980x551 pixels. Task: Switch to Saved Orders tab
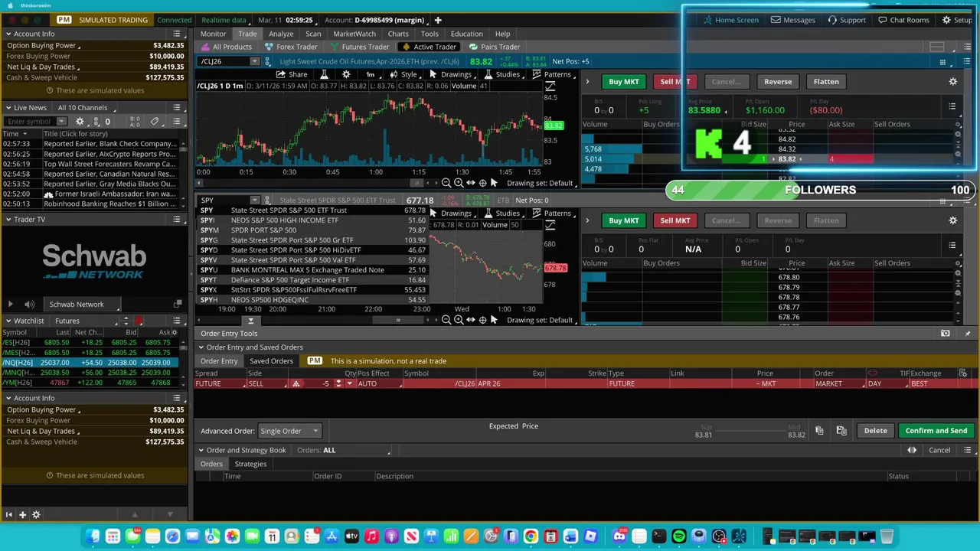click(271, 361)
